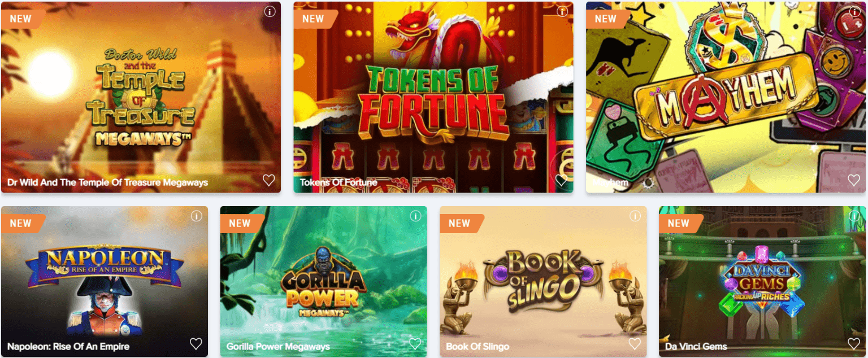The height and width of the screenshot is (358, 868).
Task: Open info icon on Tokens Of Fortune
Action: click(x=562, y=11)
